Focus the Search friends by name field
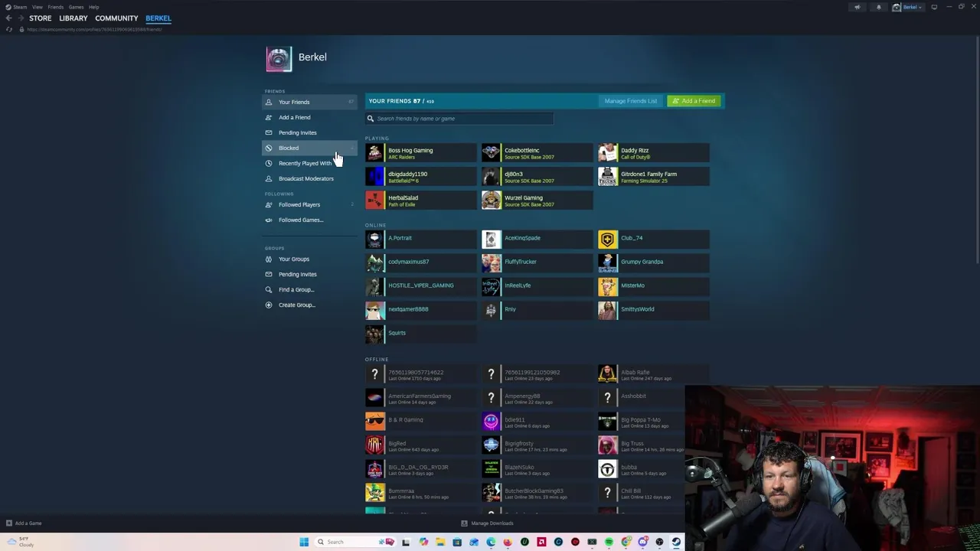Viewport: 980px width, 551px height. [x=459, y=119]
